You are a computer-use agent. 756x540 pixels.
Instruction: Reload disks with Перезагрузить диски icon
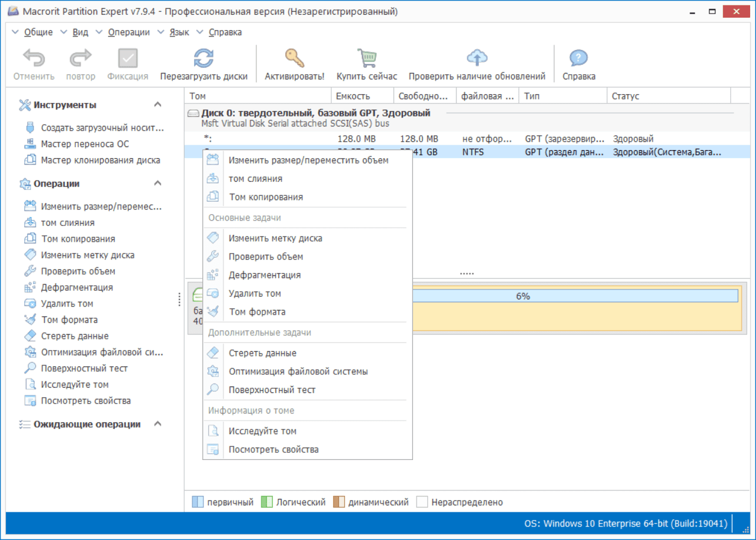(204, 58)
